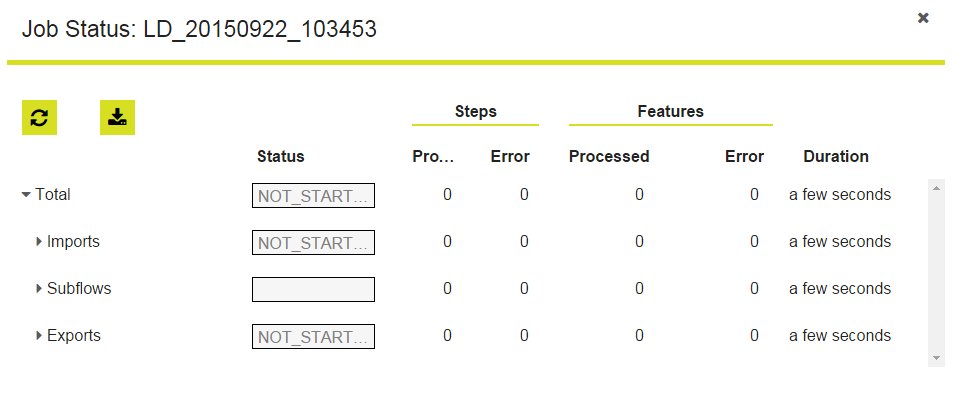Select the Imports row label
Screen dimensions: 956x402
click(73, 242)
